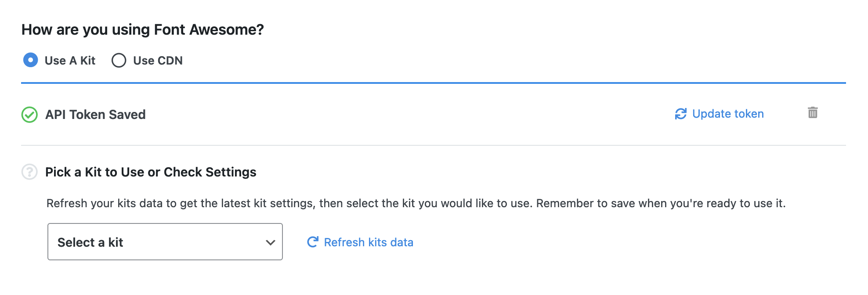
Task: Click the API Token Saved status text
Action: click(x=95, y=115)
